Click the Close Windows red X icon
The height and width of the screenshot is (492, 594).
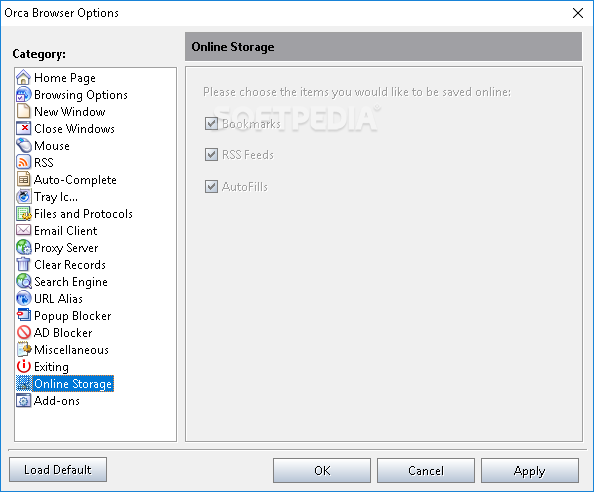click(x=23, y=128)
